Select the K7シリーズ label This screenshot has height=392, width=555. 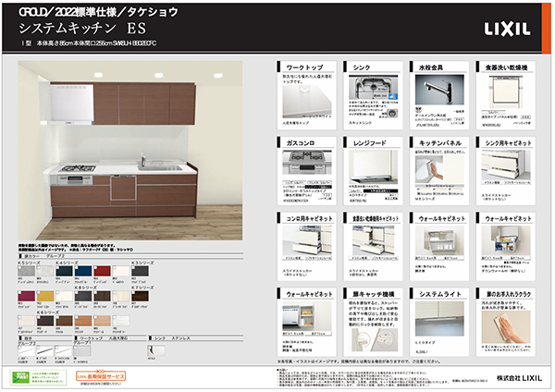[142, 288]
